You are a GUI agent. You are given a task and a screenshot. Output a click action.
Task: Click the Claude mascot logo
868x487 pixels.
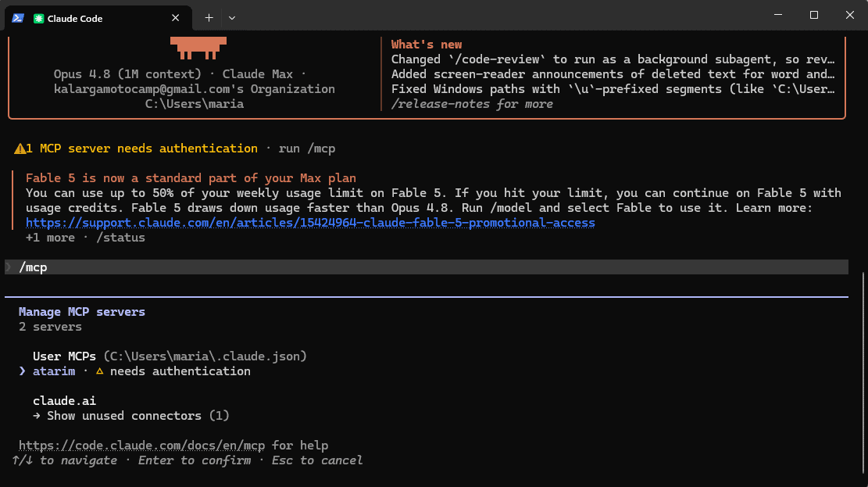[198, 48]
